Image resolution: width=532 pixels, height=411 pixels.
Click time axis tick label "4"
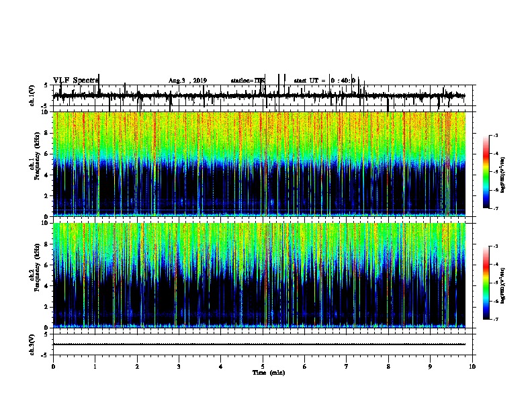221,367
